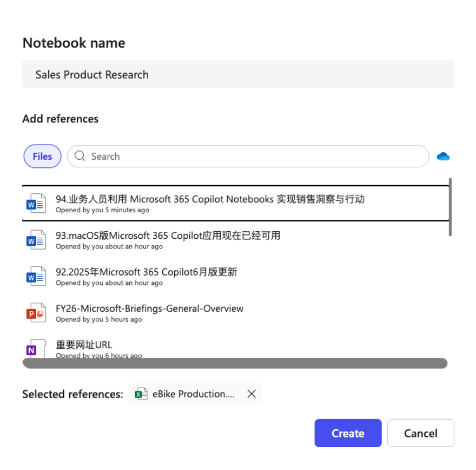
Task: Click Word icon of the 92.2025 file
Action: point(36,276)
